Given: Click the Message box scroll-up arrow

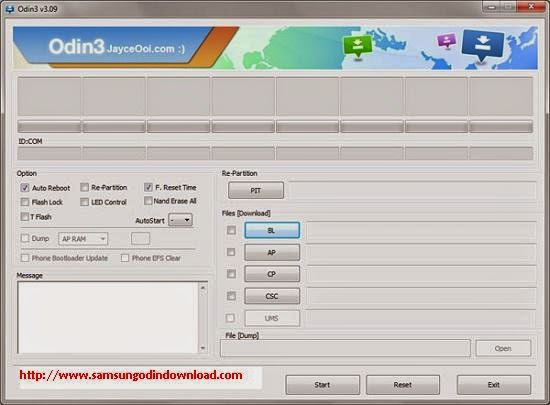Looking at the screenshot, I should 203,288.
